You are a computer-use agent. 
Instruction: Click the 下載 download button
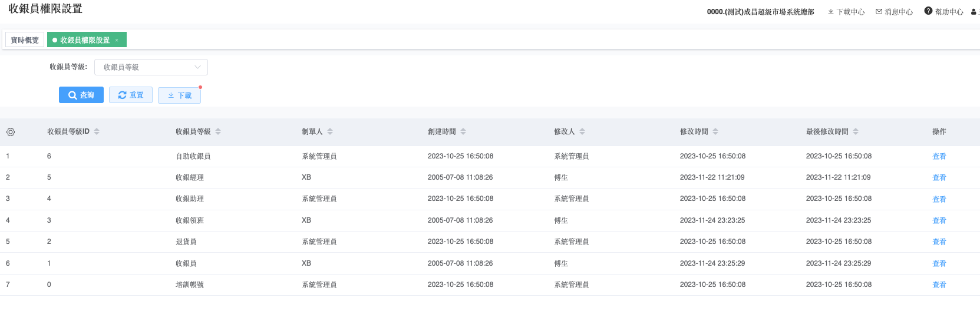pyautogui.click(x=179, y=95)
